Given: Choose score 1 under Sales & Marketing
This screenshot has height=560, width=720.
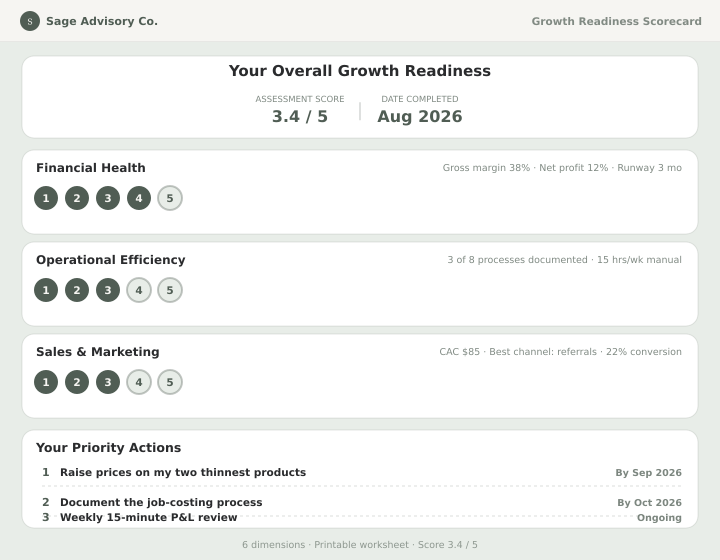Looking at the screenshot, I should 46,382.
